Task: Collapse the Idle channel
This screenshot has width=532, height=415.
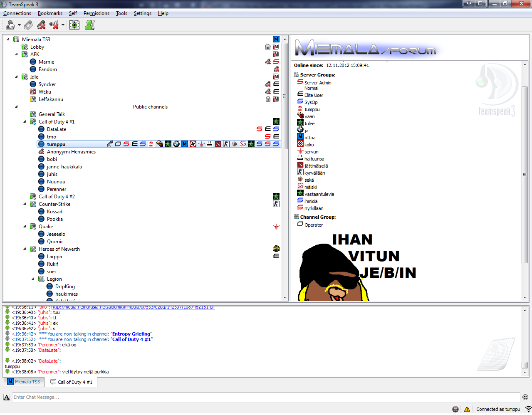Action: pyautogui.click(x=16, y=77)
